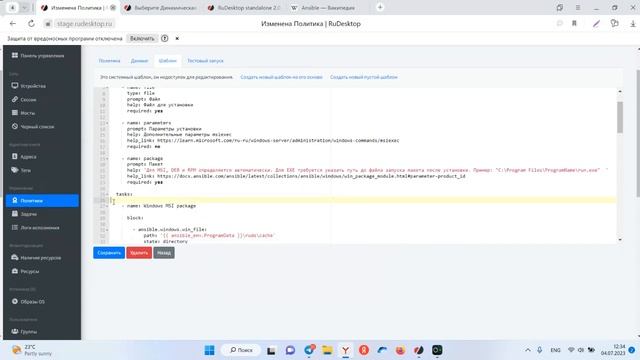Switch to the Данные tab
Image resolution: width=640 pixels, height=360 pixels.
coord(139,61)
